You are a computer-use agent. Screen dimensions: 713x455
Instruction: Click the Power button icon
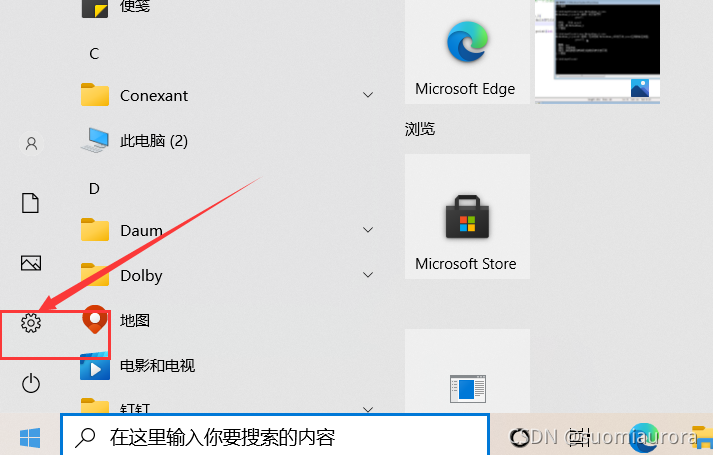(31, 383)
